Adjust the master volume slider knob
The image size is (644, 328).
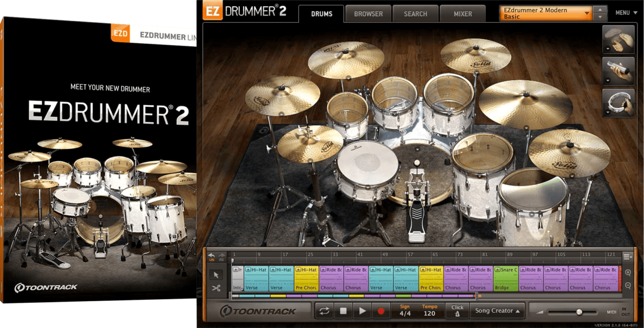579,312
